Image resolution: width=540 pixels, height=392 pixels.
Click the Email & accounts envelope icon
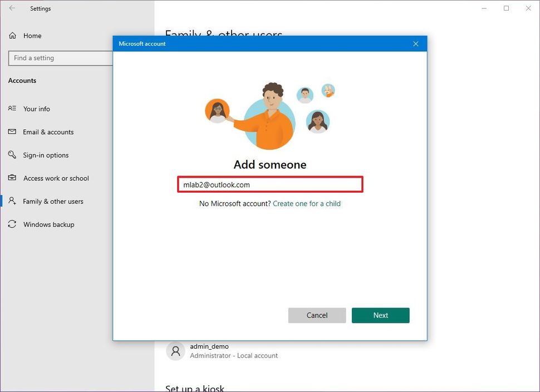pos(12,131)
